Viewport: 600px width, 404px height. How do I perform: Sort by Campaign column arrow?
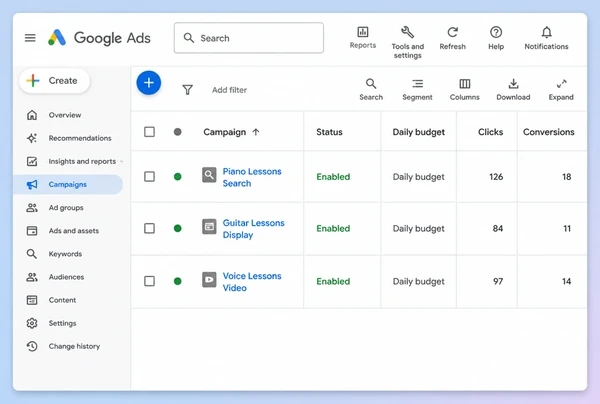coord(256,132)
